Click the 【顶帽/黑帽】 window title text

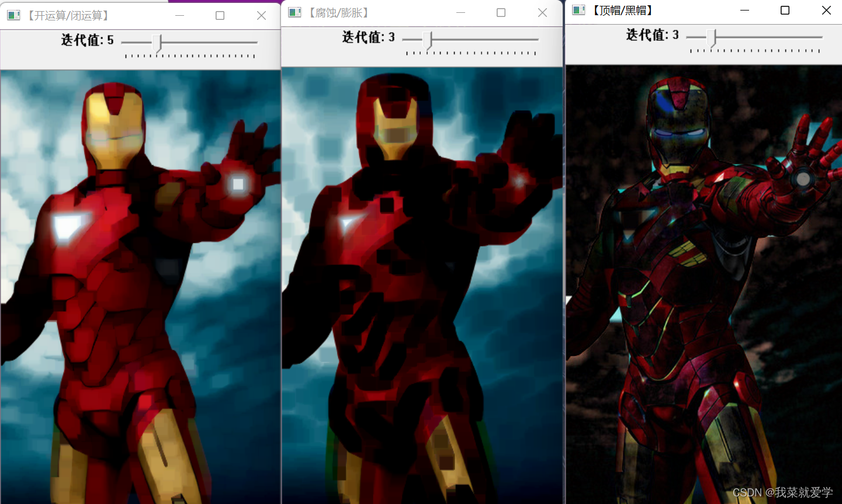coord(622,10)
